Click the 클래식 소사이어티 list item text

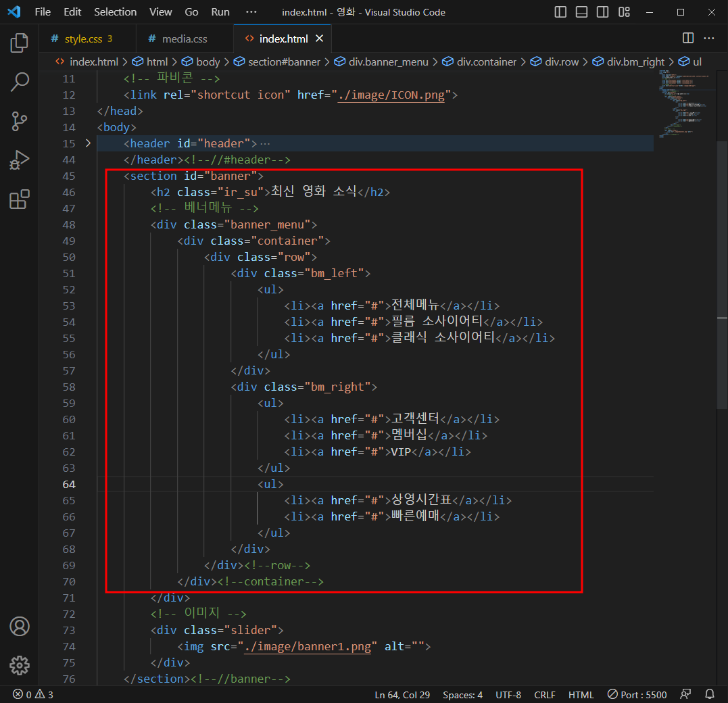tap(443, 337)
